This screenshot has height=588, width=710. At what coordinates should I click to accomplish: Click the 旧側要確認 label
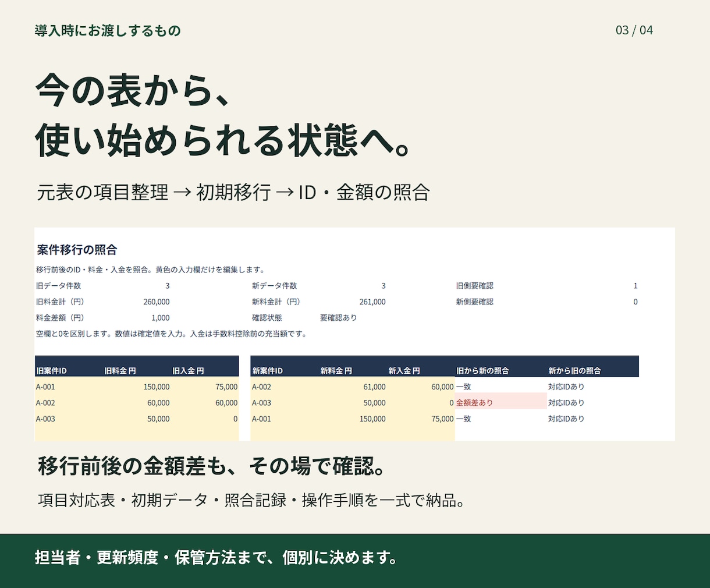coord(475,286)
